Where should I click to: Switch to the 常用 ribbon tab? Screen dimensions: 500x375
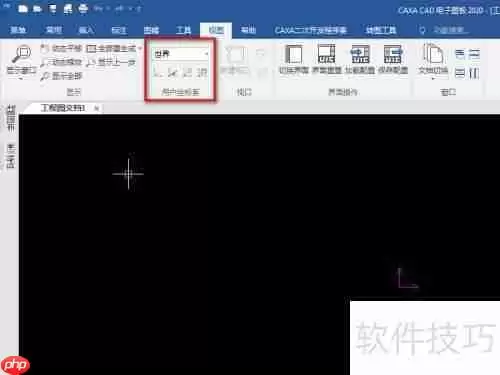53,30
